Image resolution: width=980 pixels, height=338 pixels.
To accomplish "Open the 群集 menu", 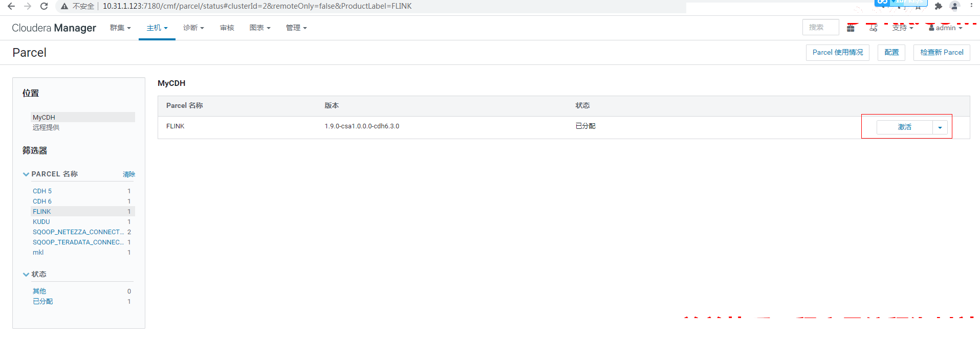I will click(x=120, y=28).
